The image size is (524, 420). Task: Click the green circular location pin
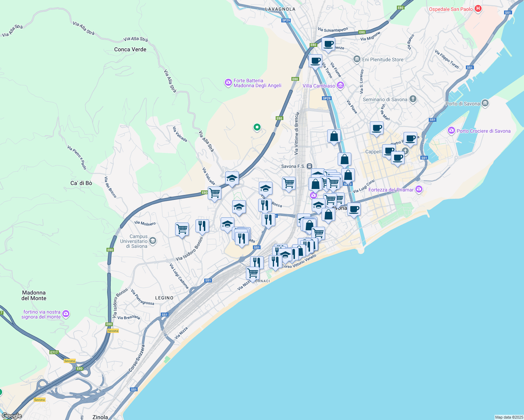pyautogui.click(x=257, y=127)
